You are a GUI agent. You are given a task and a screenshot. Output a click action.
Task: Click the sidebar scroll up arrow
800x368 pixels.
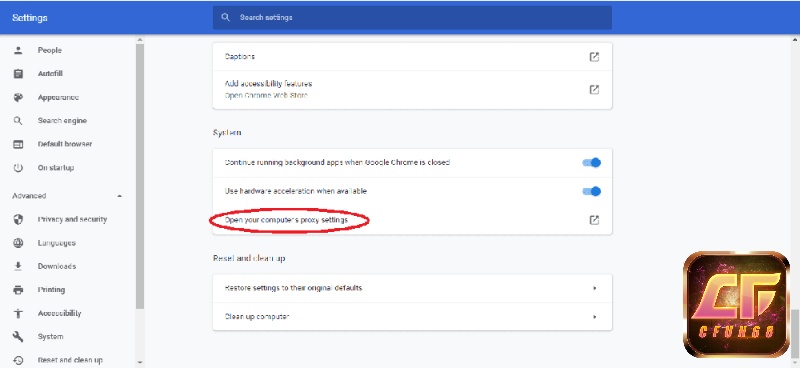pyautogui.click(x=140, y=39)
